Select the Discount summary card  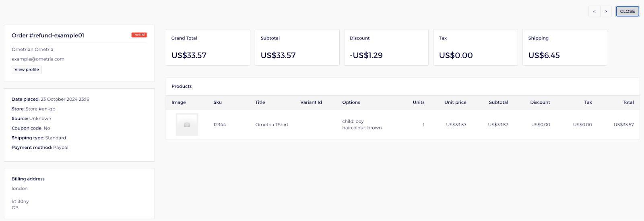[386, 47]
